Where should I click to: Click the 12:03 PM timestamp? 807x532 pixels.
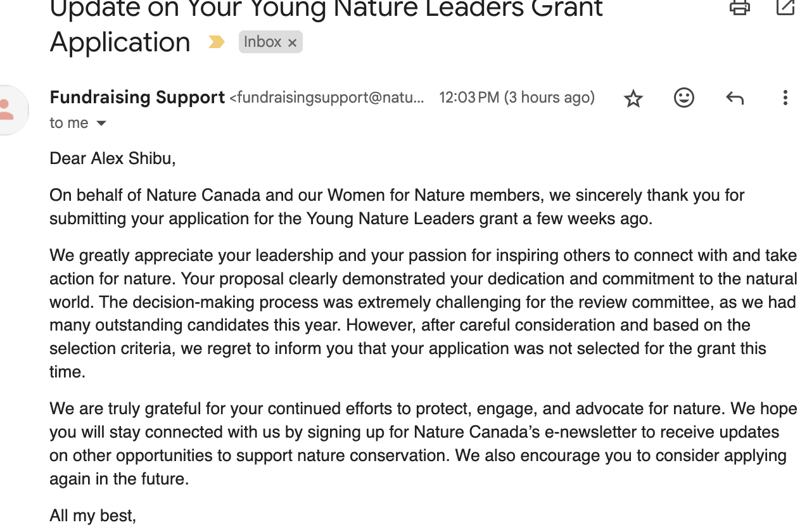[x=517, y=98]
